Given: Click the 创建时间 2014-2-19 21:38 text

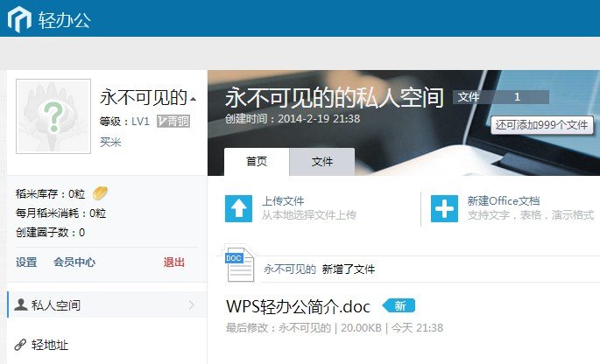Looking at the screenshot, I should coord(293,119).
